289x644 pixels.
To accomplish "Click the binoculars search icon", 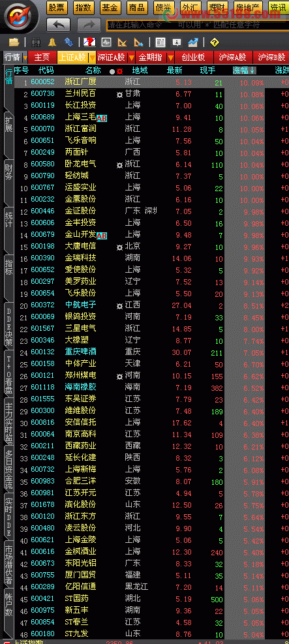I will tap(37, 42).
